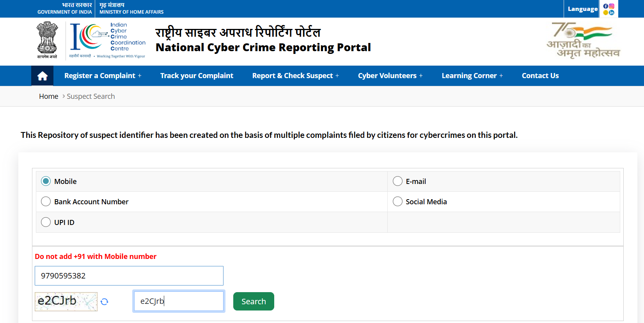Focus the captcha text entry box
The width and height of the screenshot is (644, 323).
click(x=179, y=301)
